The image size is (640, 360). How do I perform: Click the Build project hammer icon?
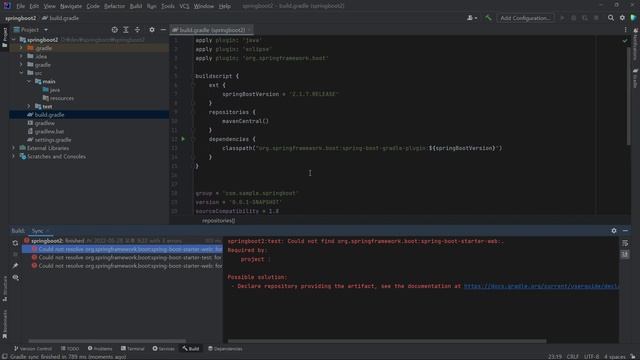[x=488, y=18]
